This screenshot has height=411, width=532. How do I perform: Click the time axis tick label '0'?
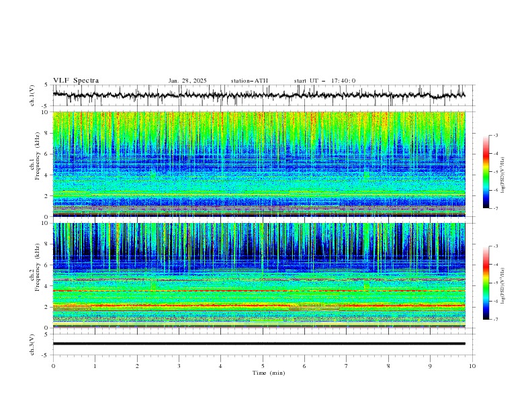pyautogui.click(x=53, y=366)
